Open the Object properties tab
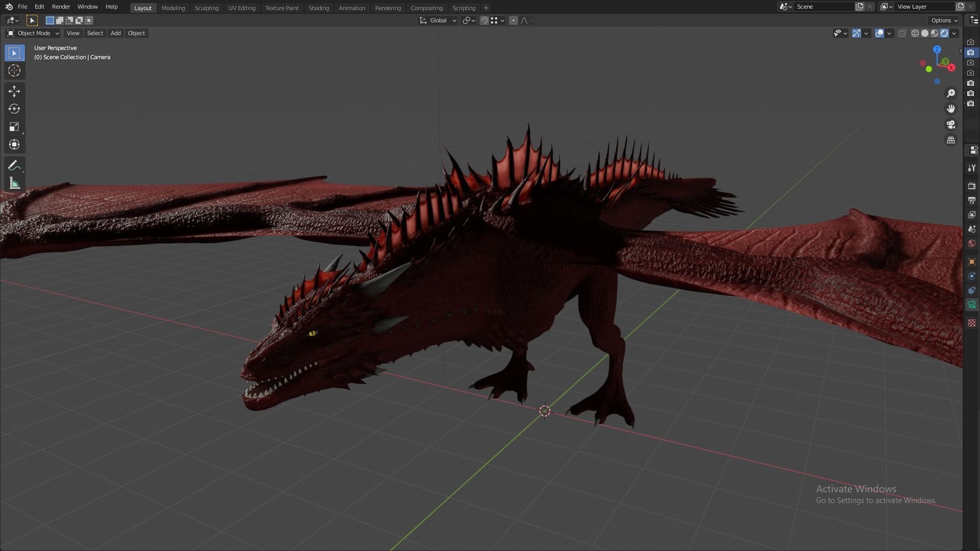The width and height of the screenshot is (980, 551). coord(972,262)
